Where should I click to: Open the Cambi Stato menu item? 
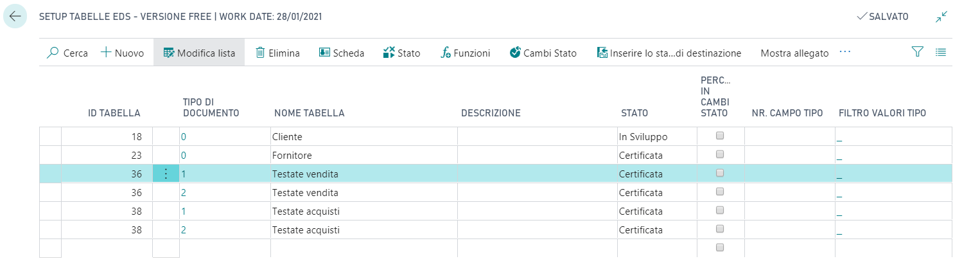(x=543, y=53)
